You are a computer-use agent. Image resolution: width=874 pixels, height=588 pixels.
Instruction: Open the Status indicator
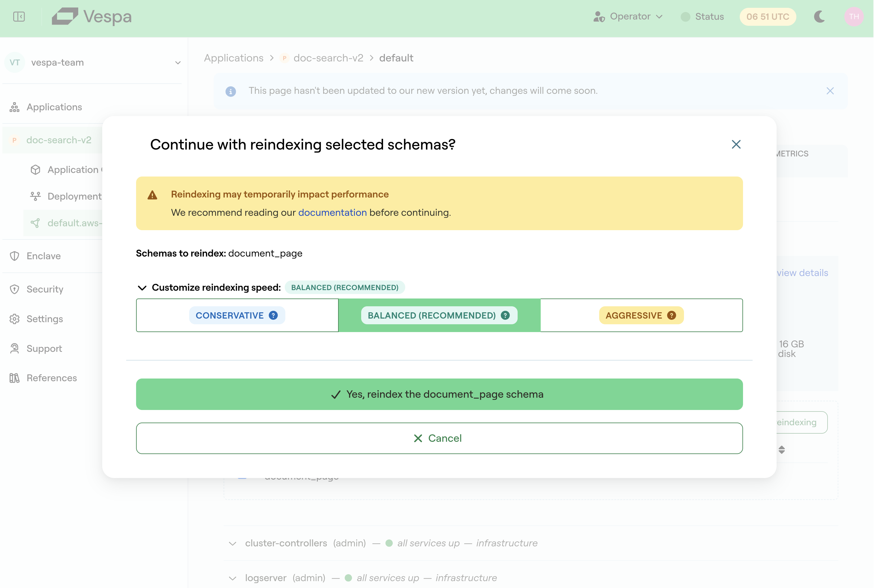click(x=702, y=16)
